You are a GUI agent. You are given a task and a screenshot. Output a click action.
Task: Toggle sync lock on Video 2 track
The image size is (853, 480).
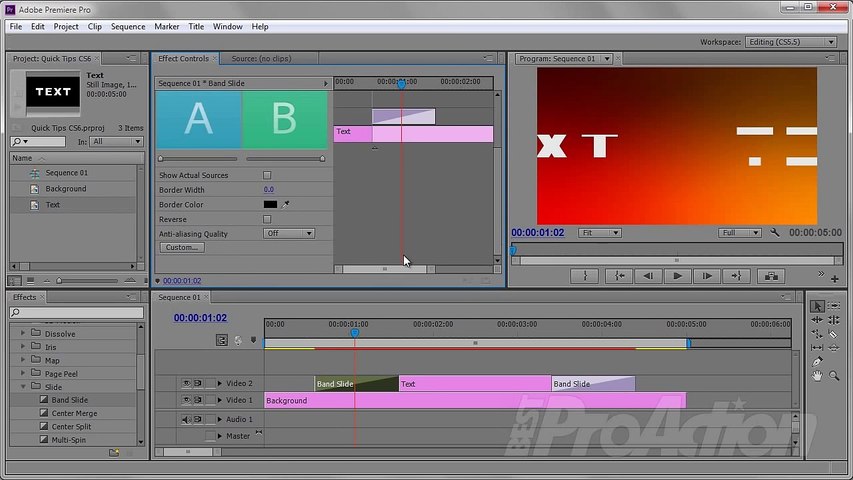[197, 384]
